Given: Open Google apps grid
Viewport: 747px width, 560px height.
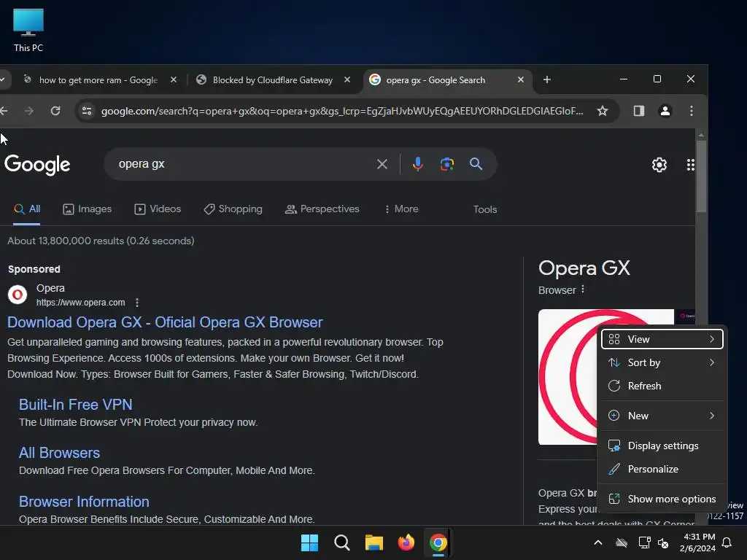Looking at the screenshot, I should (690, 165).
